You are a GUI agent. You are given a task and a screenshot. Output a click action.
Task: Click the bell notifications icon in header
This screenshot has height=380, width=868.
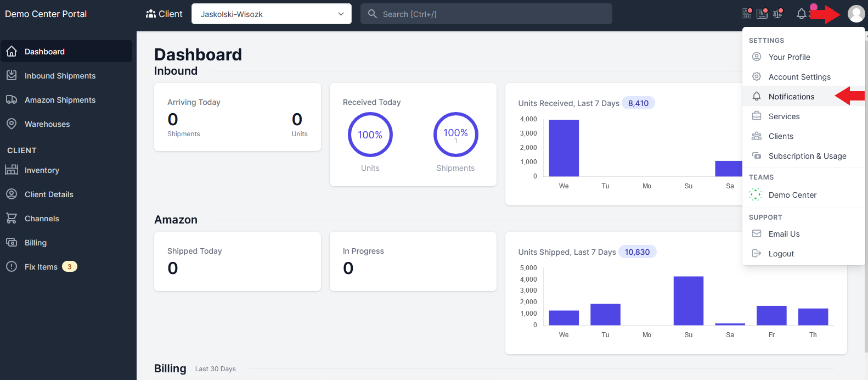(x=802, y=14)
